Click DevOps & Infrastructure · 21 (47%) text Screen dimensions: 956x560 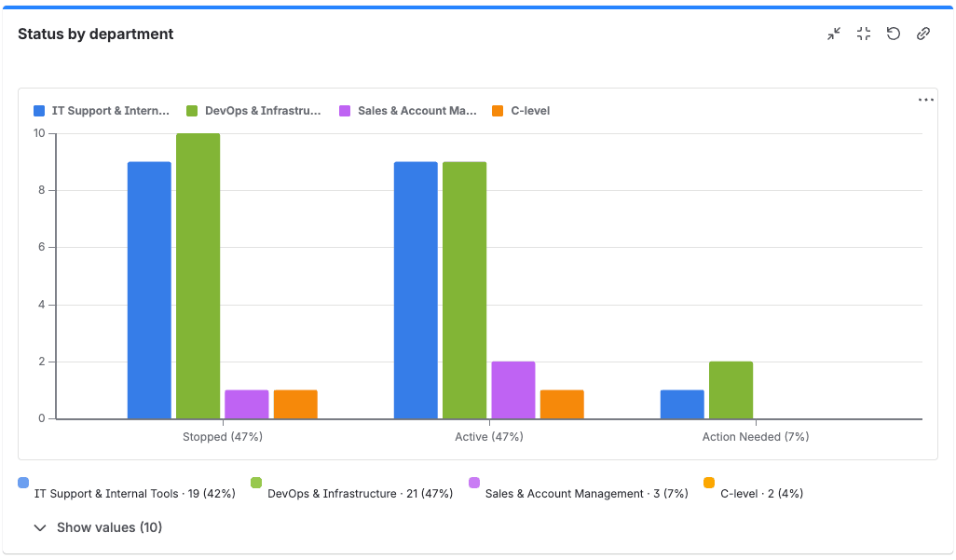point(361,494)
